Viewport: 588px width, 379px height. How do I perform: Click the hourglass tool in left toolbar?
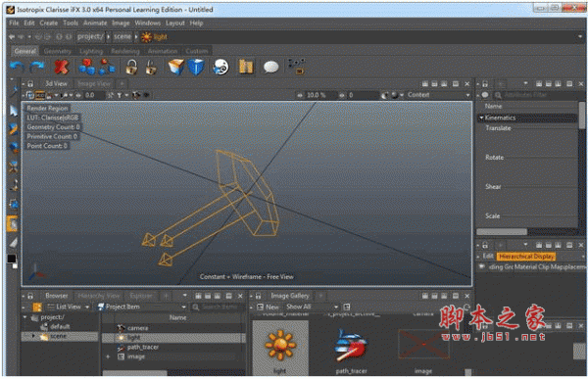(14, 166)
